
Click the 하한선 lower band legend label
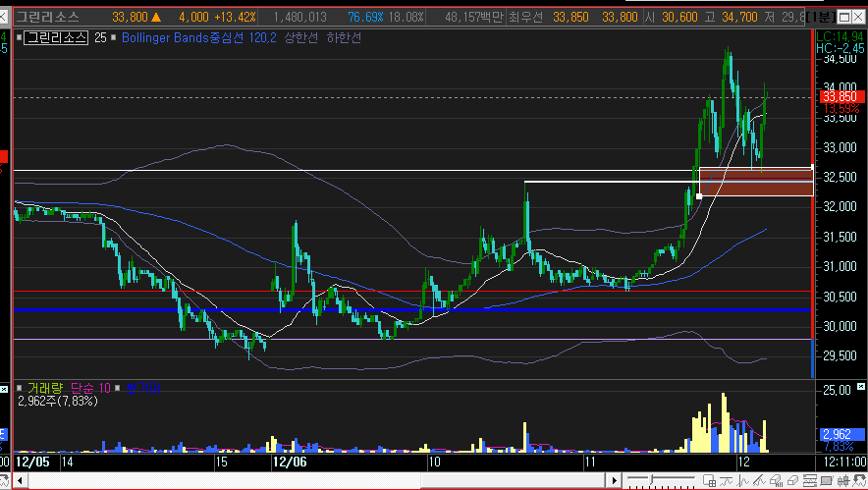(344, 37)
